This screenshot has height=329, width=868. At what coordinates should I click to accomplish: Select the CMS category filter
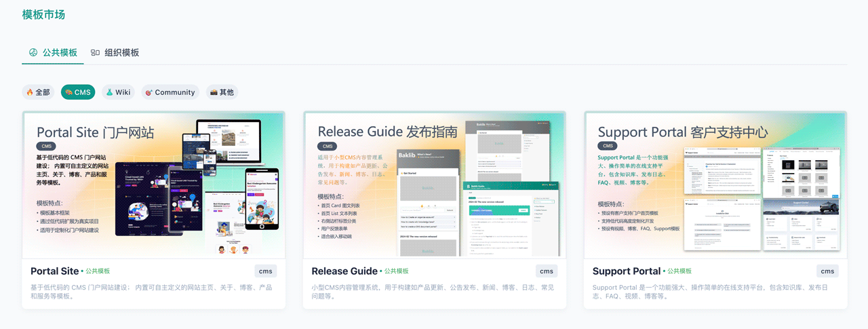(x=78, y=92)
